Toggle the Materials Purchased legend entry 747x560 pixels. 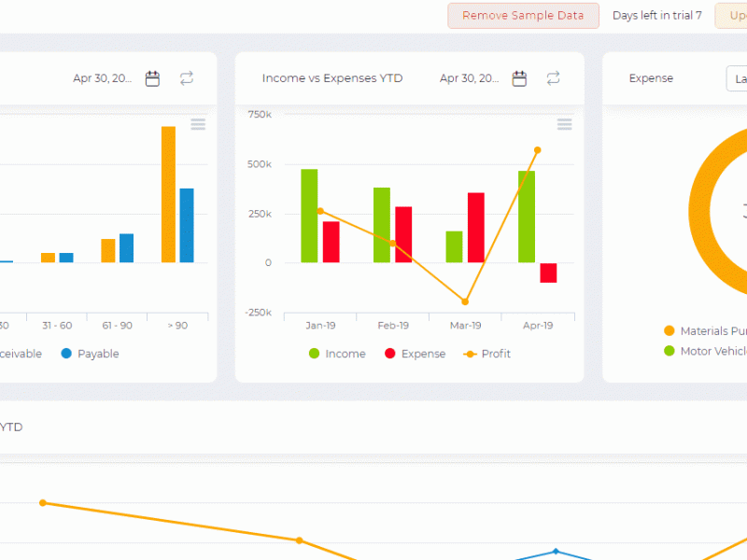705,330
